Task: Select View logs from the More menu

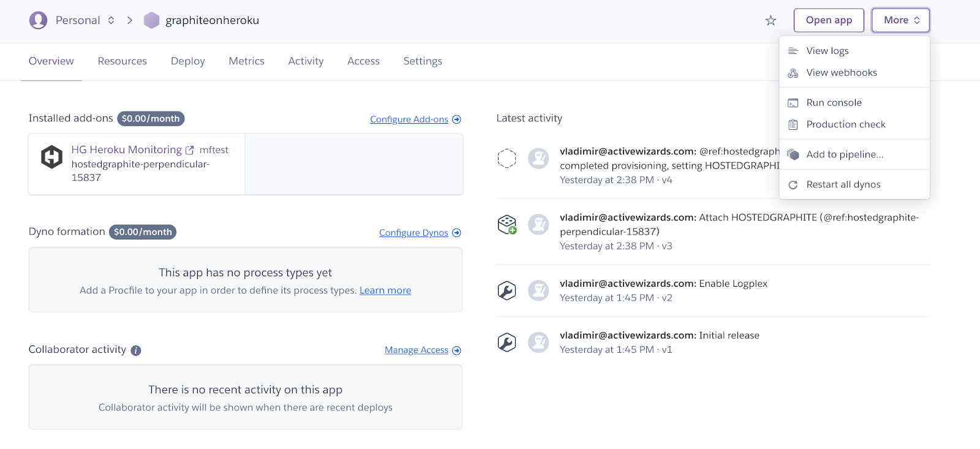Action: pyautogui.click(x=854, y=51)
